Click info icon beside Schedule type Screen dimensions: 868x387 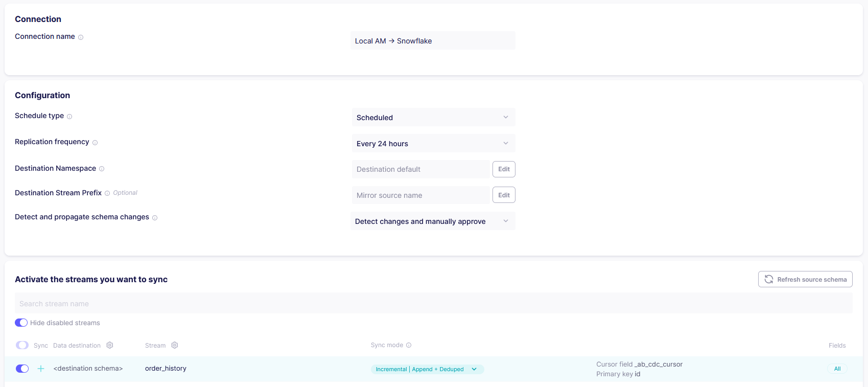69,117
